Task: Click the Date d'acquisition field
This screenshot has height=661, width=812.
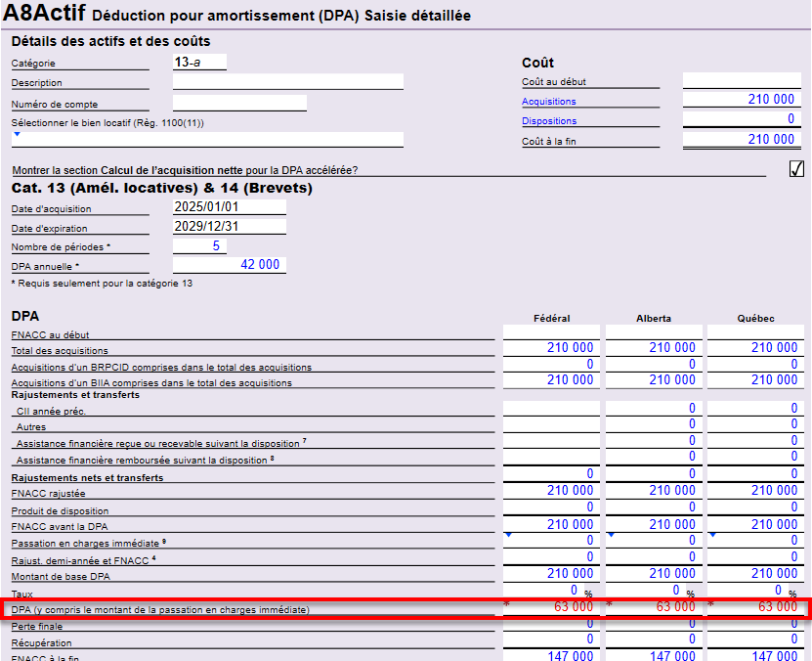Action: tap(229, 207)
